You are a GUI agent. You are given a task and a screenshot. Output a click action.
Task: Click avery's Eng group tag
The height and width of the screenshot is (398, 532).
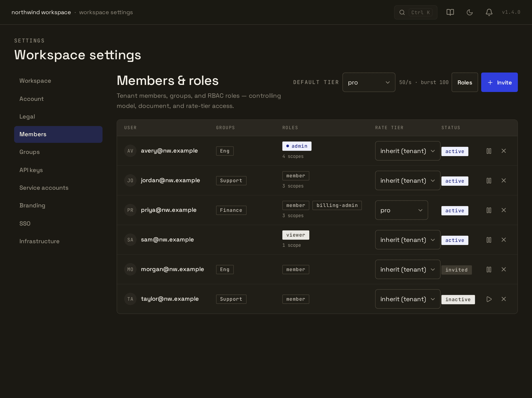(x=225, y=151)
